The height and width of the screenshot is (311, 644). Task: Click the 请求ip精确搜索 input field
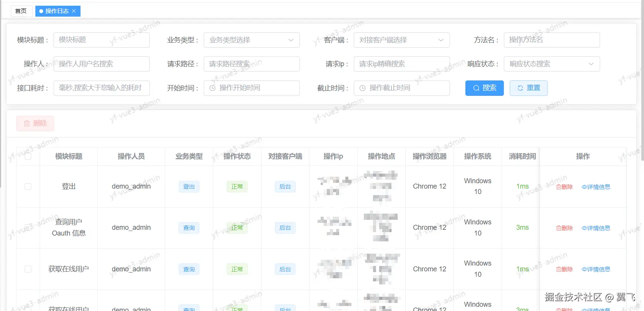[401, 64]
